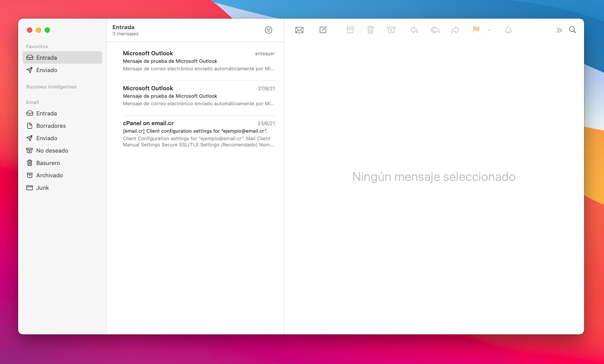The height and width of the screenshot is (364, 604).
Task: Archive the message using toolbar icon
Action: (350, 30)
